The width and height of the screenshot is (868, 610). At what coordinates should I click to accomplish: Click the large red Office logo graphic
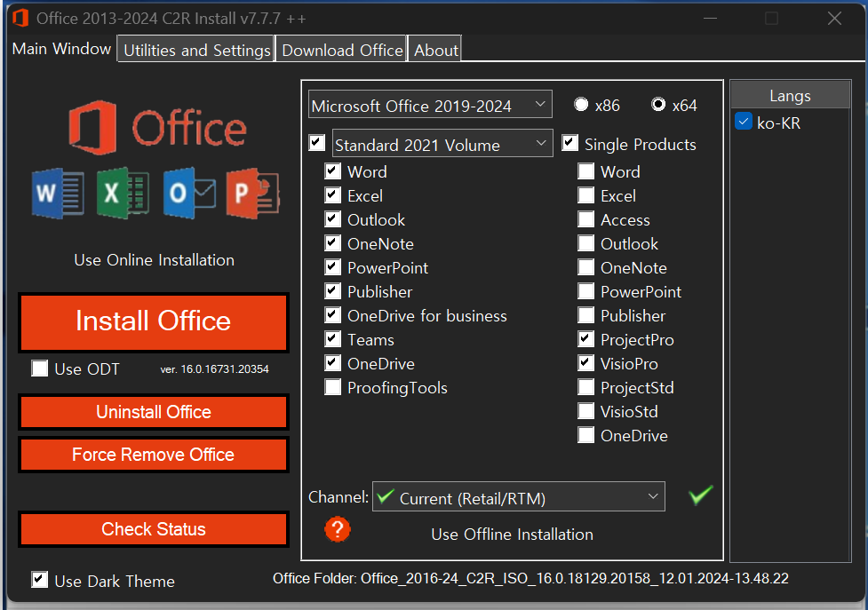click(158, 128)
